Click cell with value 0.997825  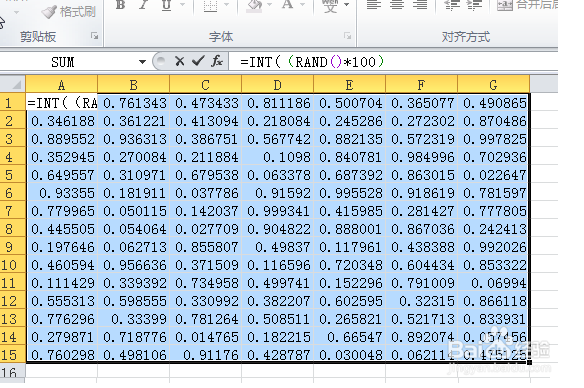pyautogui.click(x=493, y=139)
